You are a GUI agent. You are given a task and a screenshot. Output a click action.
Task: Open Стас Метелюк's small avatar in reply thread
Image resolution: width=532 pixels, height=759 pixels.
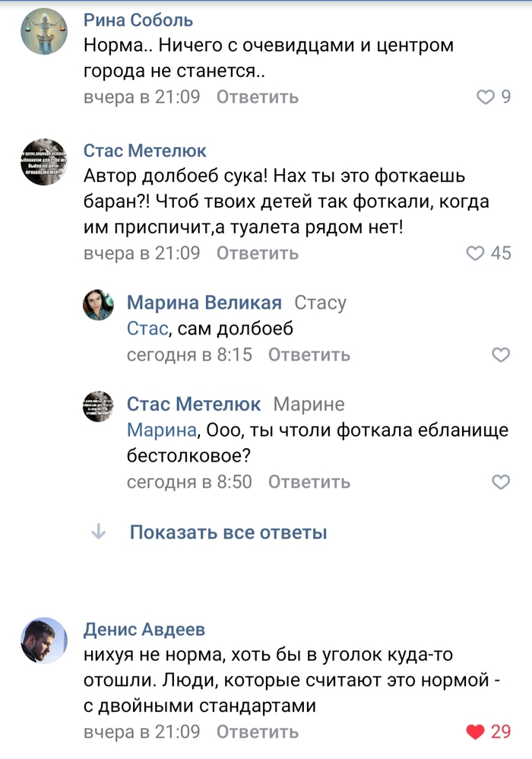(x=98, y=406)
